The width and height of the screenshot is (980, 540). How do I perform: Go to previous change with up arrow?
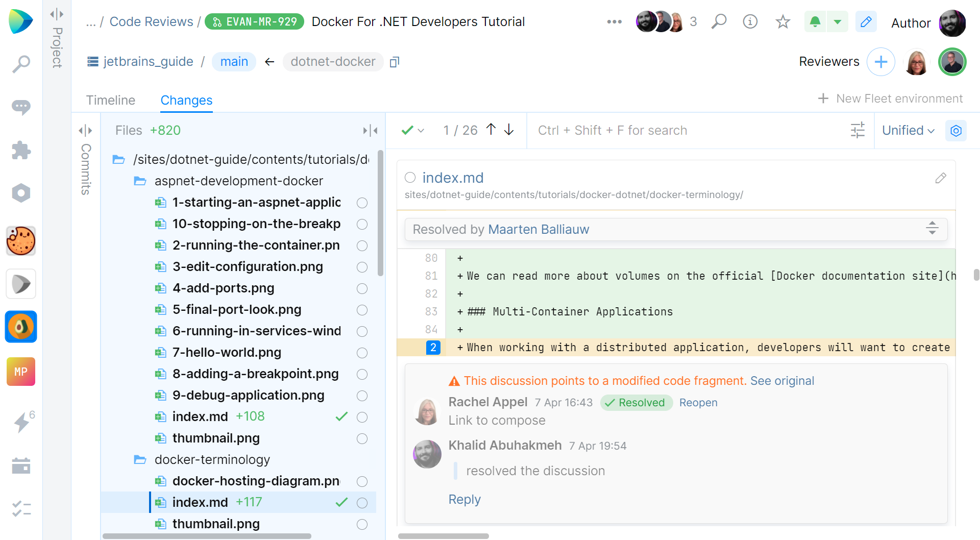[491, 130]
